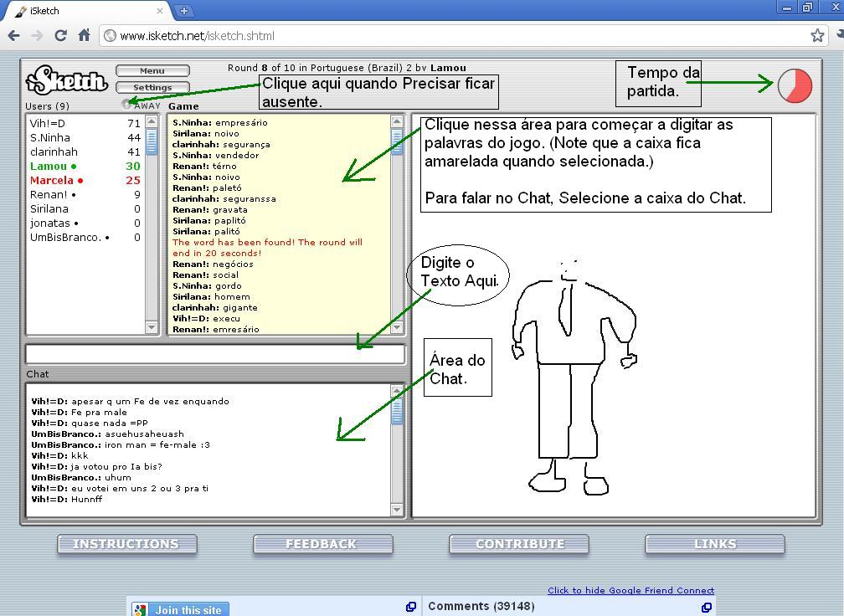Open the INSTRUCTIONS button
The height and width of the screenshot is (616, 844).
pyautogui.click(x=127, y=544)
